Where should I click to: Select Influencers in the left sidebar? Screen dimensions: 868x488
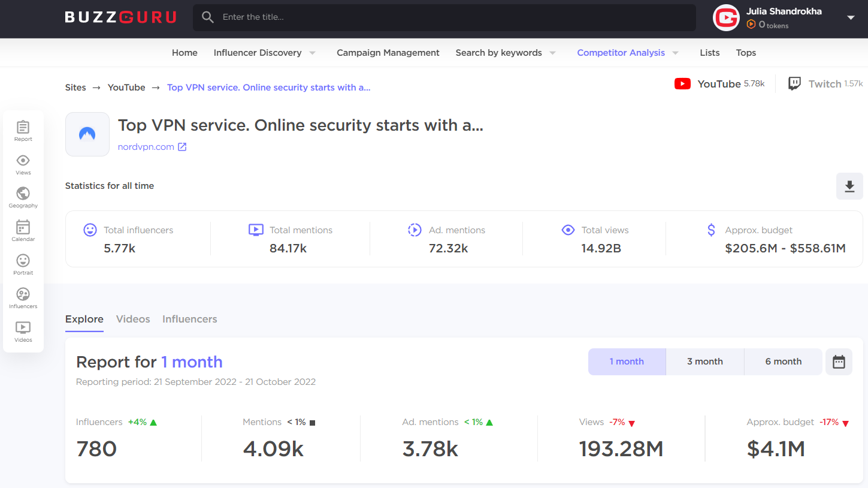point(23,299)
